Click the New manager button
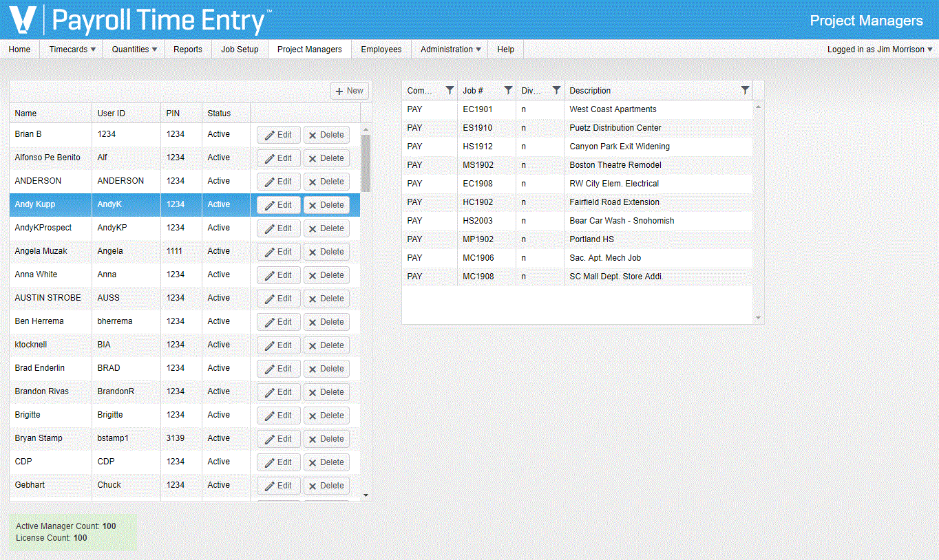This screenshot has width=939, height=560. point(350,91)
